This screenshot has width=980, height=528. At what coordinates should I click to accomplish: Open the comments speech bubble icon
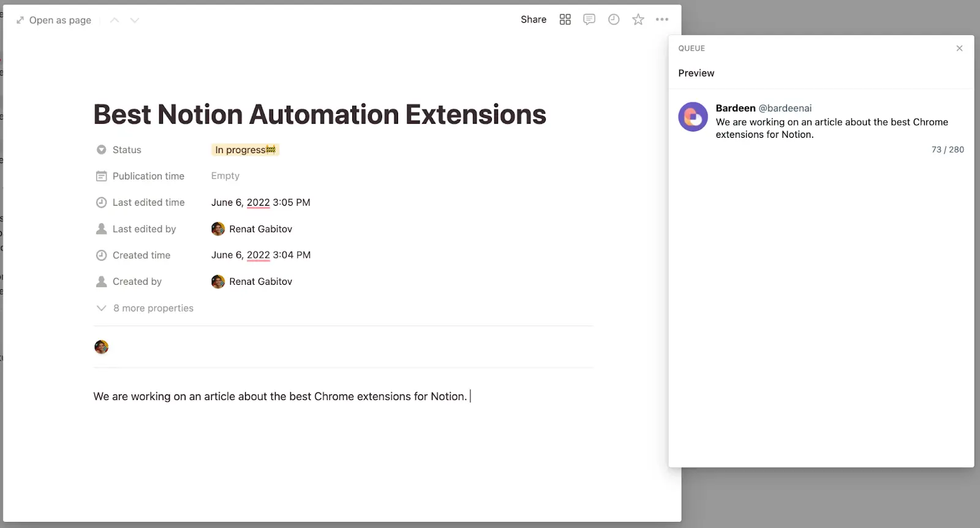[589, 20]
